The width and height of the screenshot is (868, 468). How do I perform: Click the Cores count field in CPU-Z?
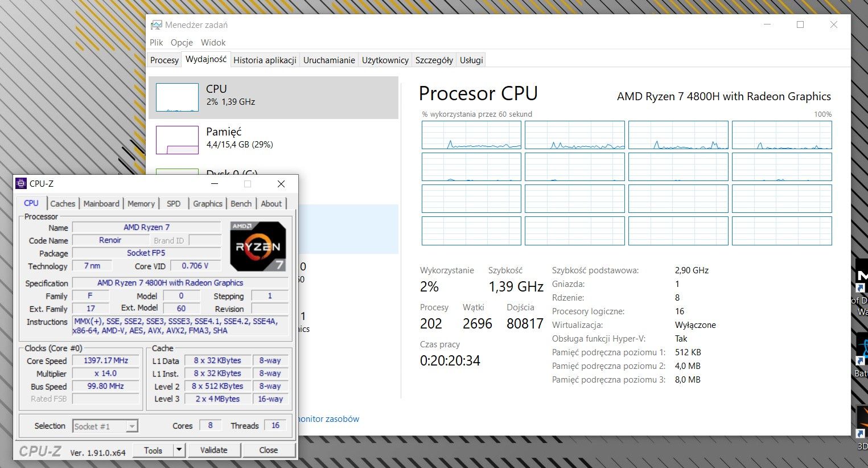tap(210, 425)
